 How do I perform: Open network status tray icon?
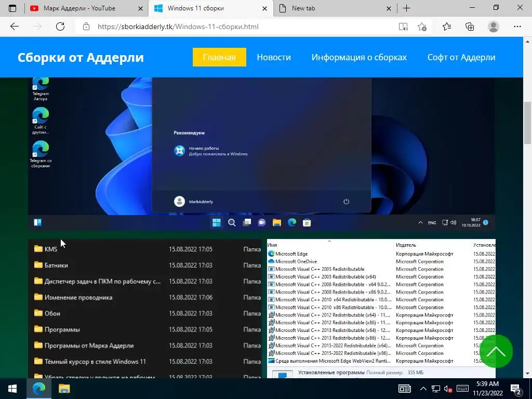[x=436, y=389]
